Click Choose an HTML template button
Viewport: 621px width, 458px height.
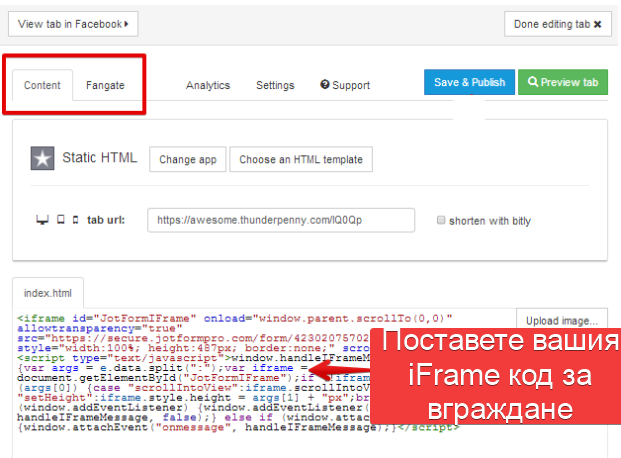pyautogui.click(x=301, y=159)
